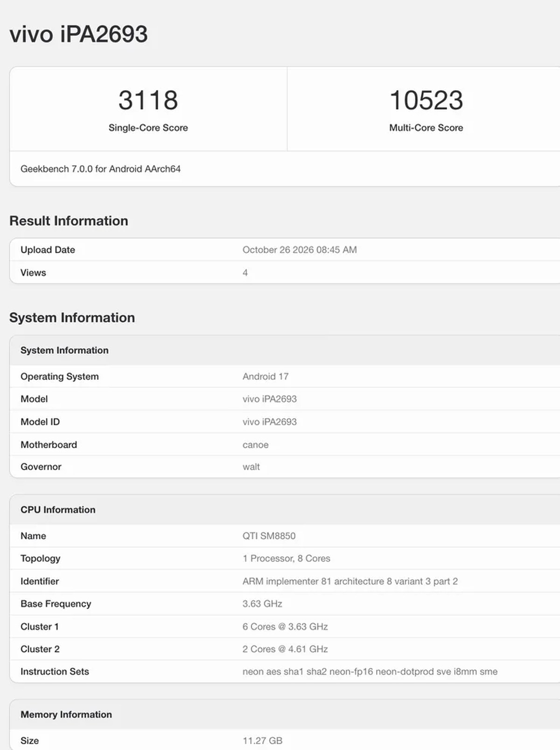Select the Views count value 4
The image size is (560, 750).
point(245,273)
